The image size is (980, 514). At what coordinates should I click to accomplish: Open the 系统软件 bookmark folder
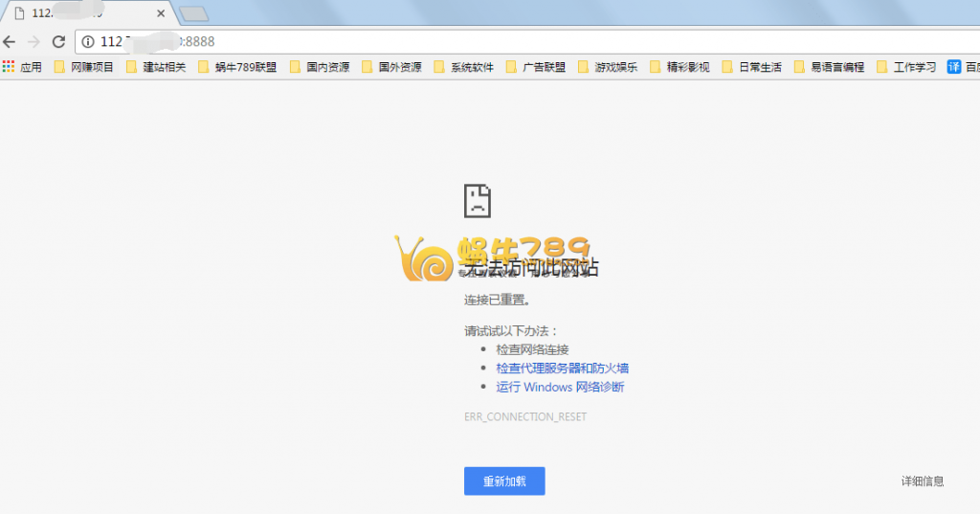pyautogui.click(x=464, y=67)
